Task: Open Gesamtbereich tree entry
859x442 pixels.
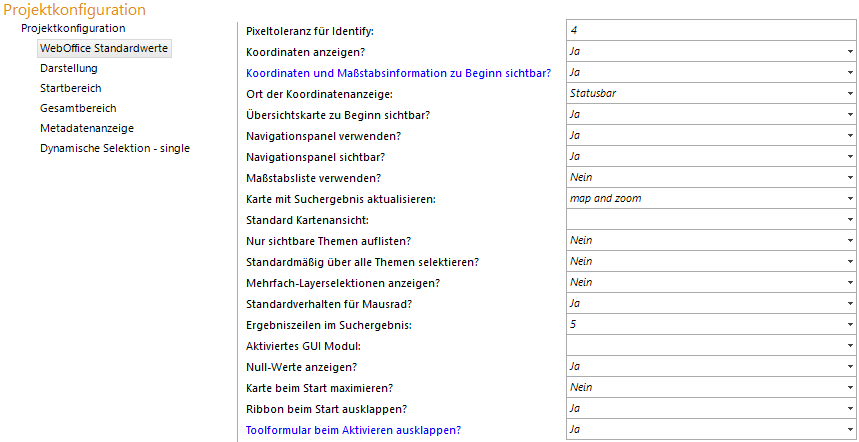Action: click(x=78, y=108)
